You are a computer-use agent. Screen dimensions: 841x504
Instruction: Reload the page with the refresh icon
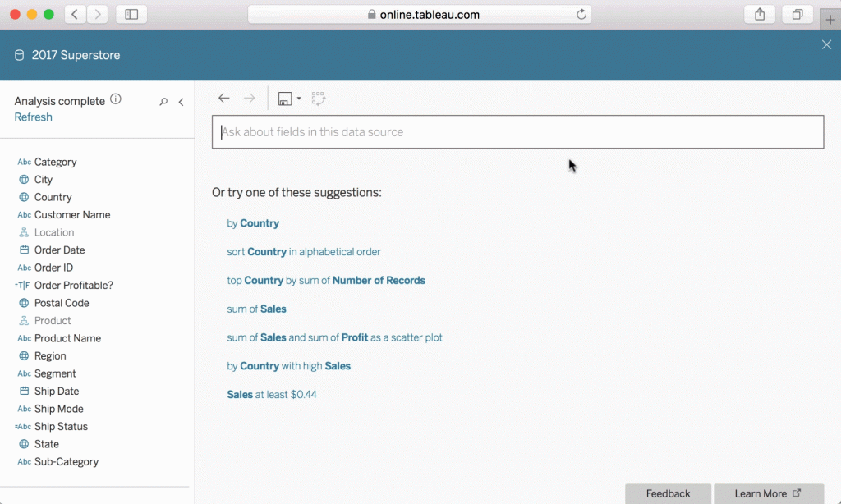(581, 15)
